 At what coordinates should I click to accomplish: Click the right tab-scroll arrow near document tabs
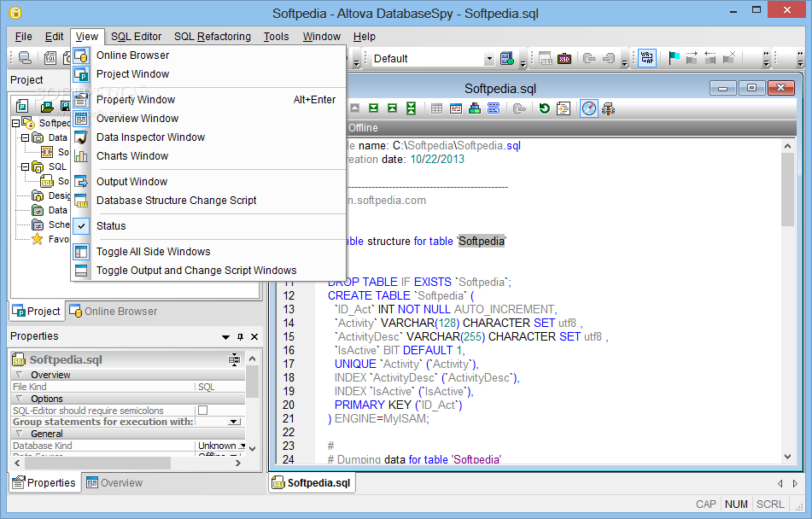796,483
